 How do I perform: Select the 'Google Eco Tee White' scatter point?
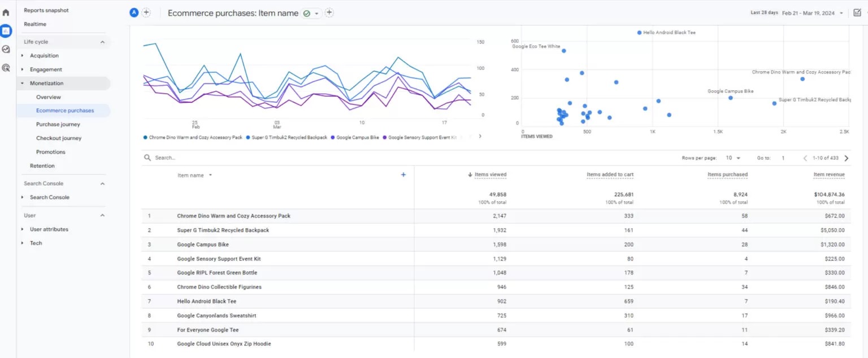(563, 51)
